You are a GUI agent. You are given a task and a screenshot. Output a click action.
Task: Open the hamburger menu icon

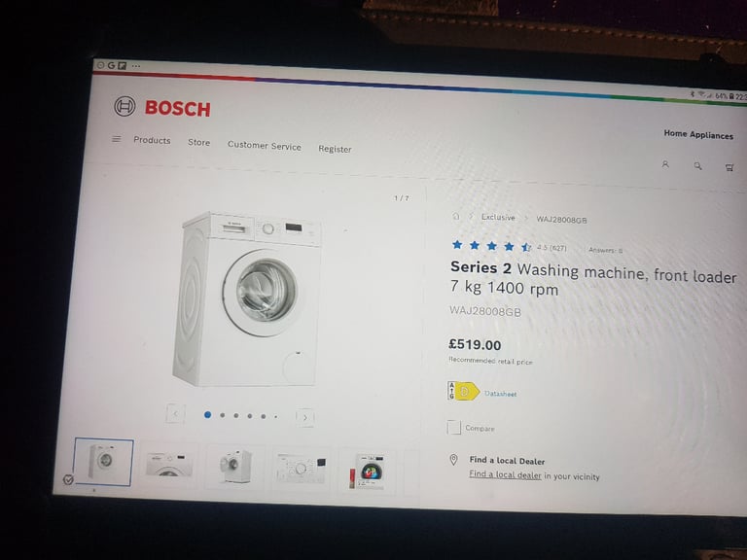click(x=117, y=139)
